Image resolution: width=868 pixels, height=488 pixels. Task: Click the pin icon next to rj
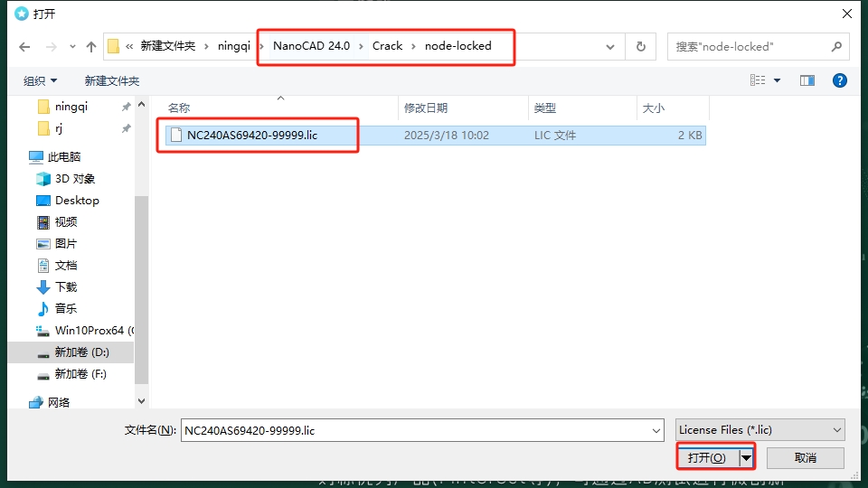click(x=127, y=129)
